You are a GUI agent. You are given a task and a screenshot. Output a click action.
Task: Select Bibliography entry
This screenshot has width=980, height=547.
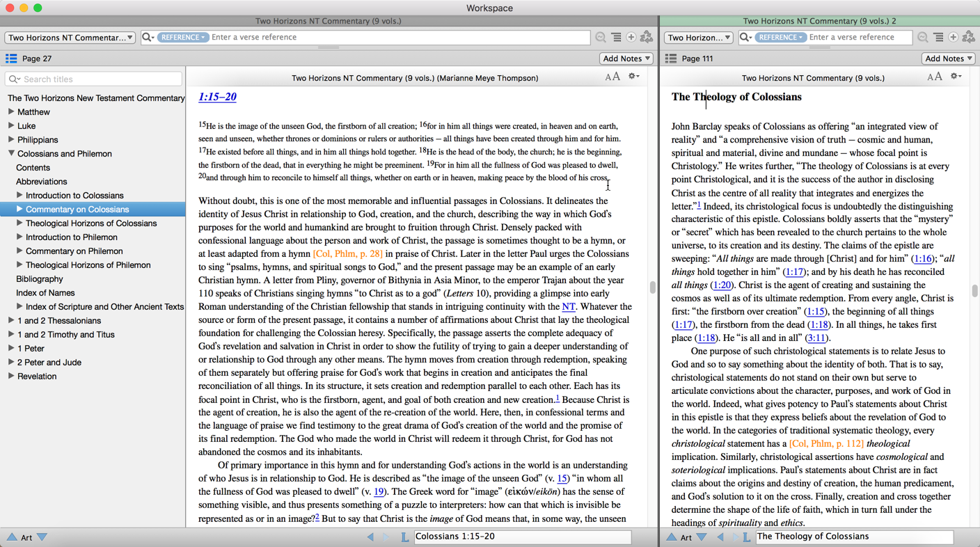tap(40, 279)
